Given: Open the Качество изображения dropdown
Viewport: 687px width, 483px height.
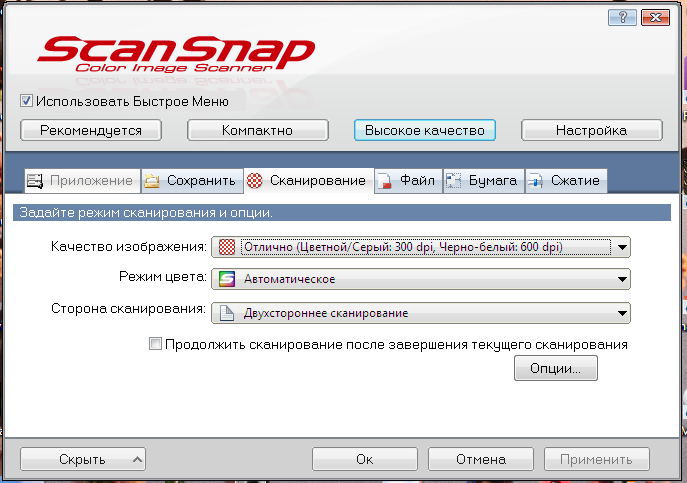Looking at the screenshot, I should [421, 247].
